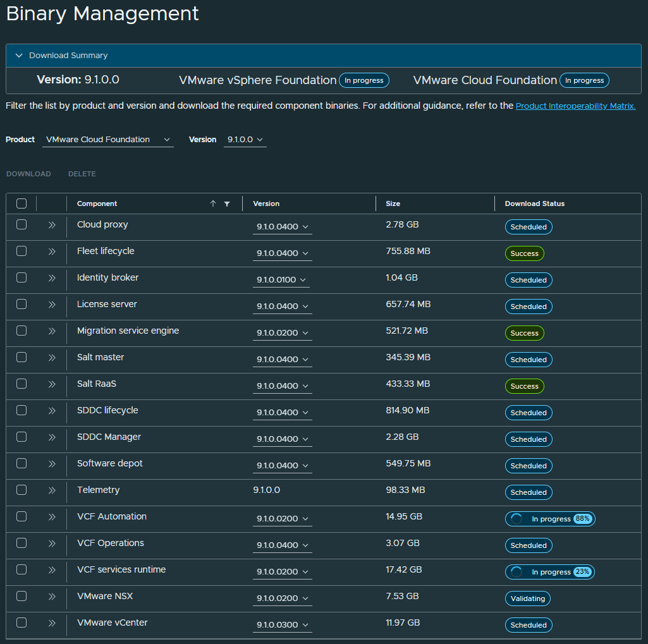Screen dimensions: 648x644
Task: Click the DELETE button
Action: point(82,174)
